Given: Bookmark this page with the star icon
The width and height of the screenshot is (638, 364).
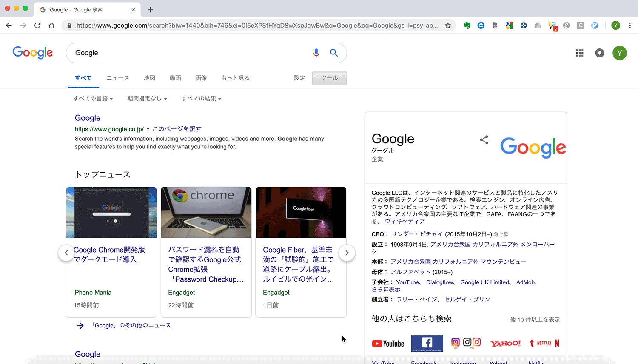Looking at the screenshot, I should pos(448,26).
